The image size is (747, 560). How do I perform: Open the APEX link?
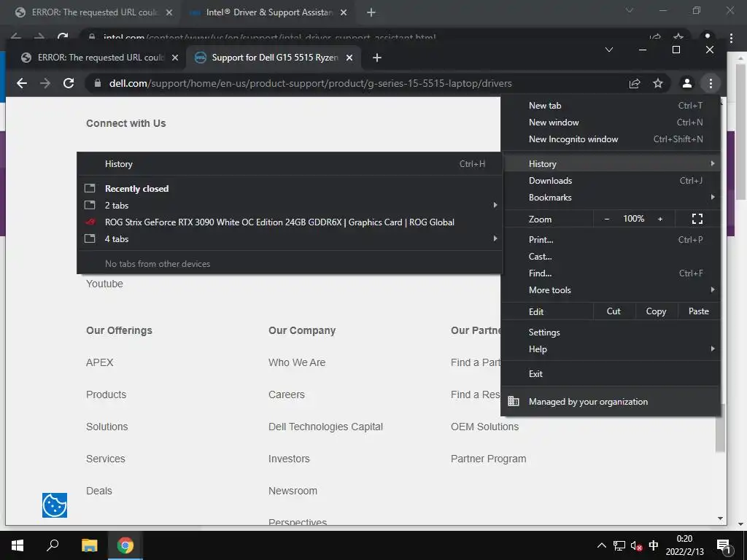point(99,362)
